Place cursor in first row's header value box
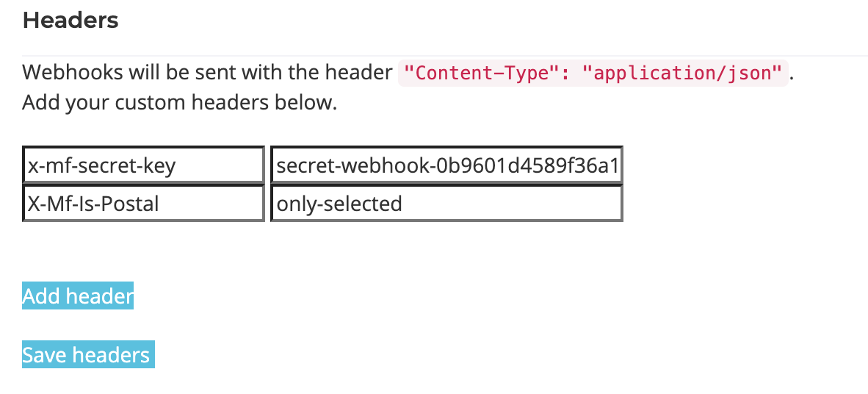This screenshot has width=868, height=394. [446, 165]
